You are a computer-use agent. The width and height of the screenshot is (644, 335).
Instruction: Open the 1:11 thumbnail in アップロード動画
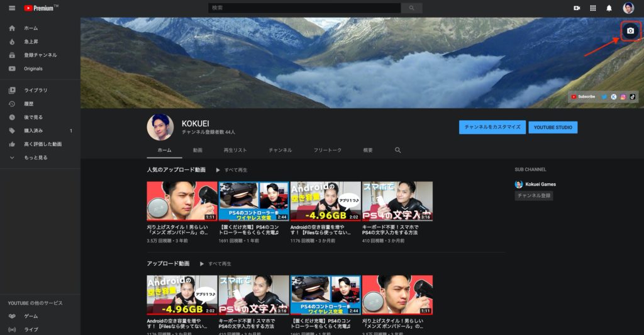[397, 295]
